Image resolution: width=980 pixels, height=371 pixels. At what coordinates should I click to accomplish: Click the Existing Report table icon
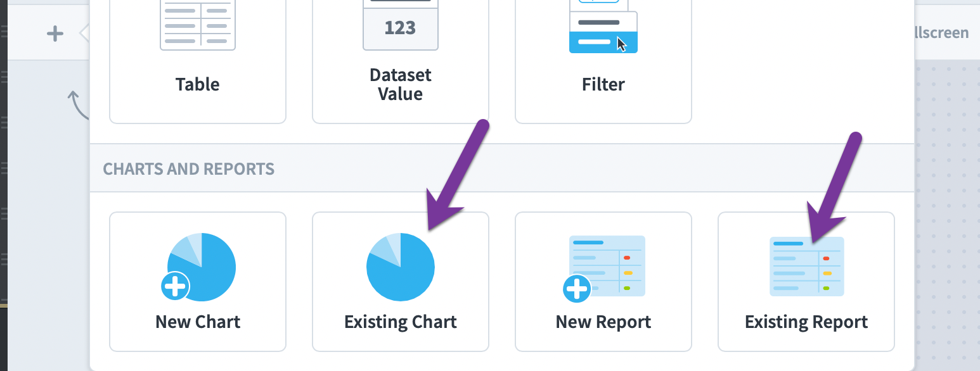[806, 267]
